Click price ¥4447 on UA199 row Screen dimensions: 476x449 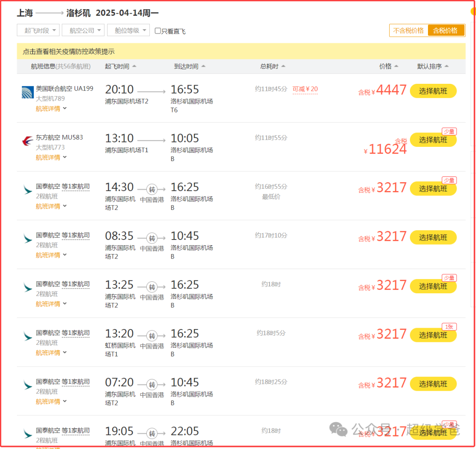383,90
